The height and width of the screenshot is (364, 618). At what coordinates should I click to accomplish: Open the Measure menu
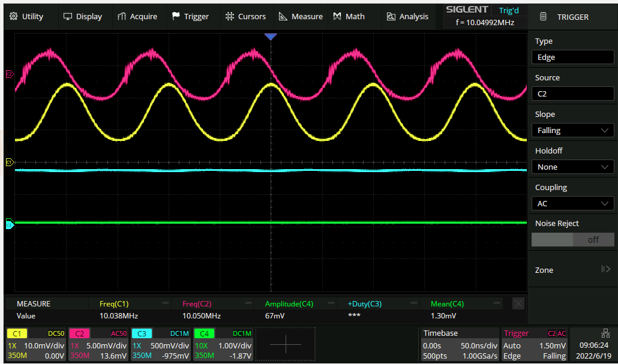(301, 17)
